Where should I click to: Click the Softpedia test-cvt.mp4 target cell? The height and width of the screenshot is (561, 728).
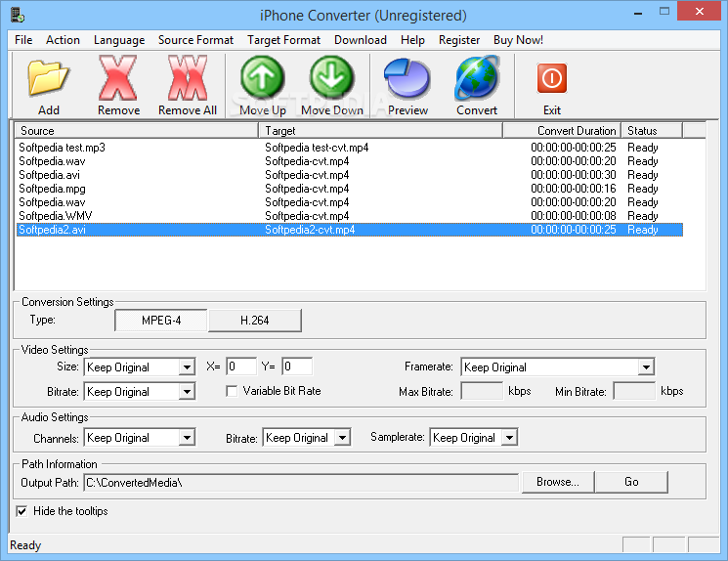[x=317, y=148]
